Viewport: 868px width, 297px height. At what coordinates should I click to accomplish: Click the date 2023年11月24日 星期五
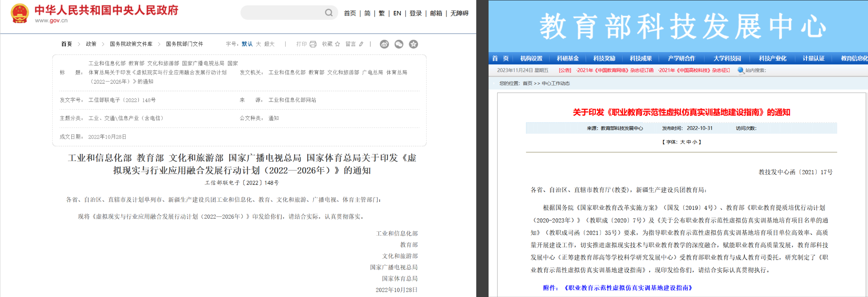tap(523, 70)
